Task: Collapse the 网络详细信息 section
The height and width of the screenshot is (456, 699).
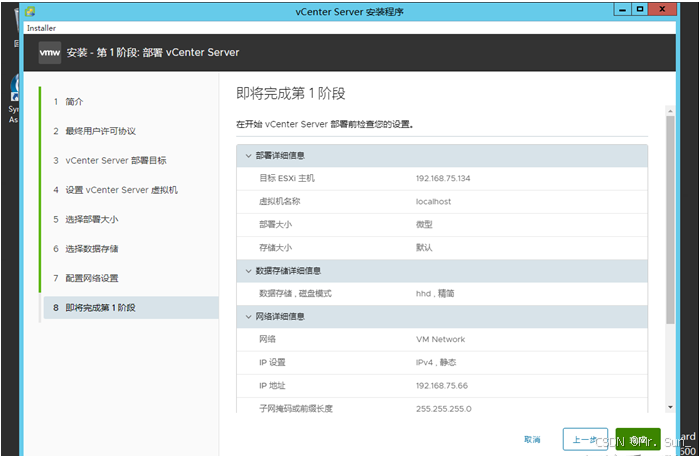Action: (x=248, y=316)
